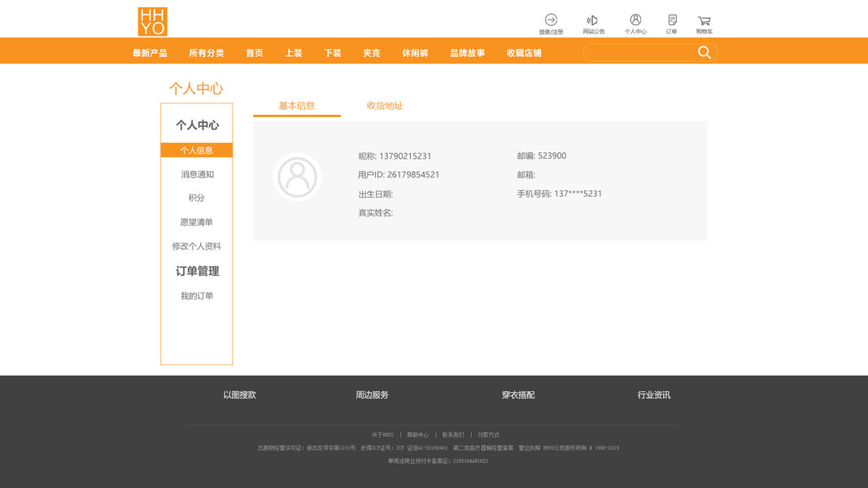Click the postal code 523900
This screenshot has width=868, height=488.
click(552, 156)
